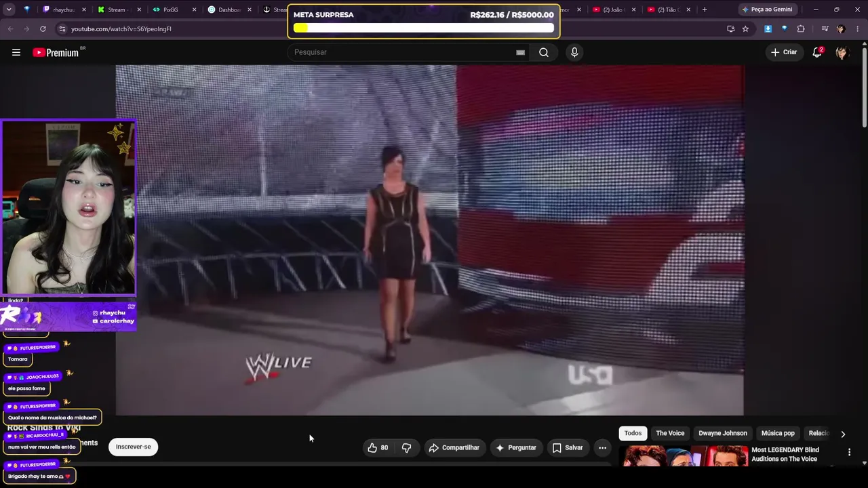Click install app icon in address bar

(730, 28)
